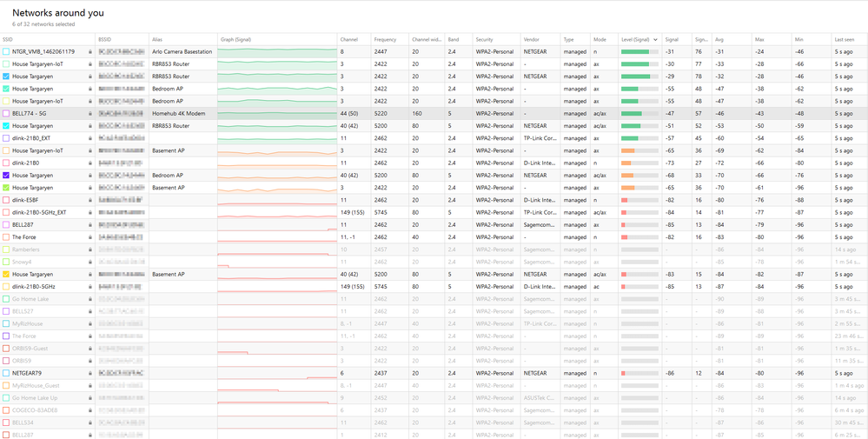
Task: Select the Go Home Lake Up checkbox
Action: (x=6, y=398)
